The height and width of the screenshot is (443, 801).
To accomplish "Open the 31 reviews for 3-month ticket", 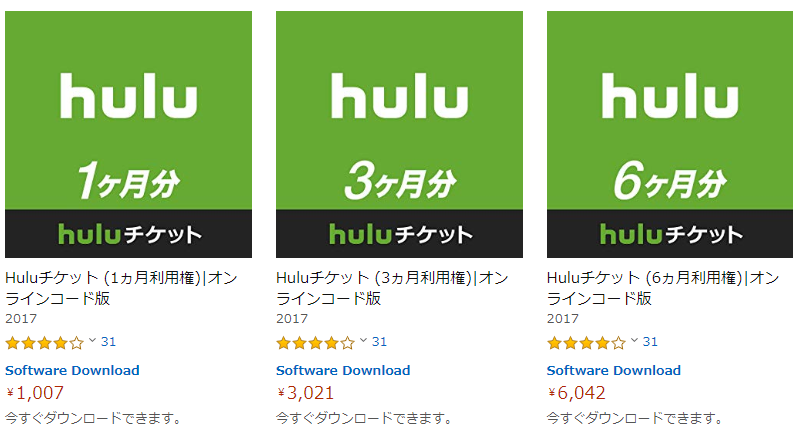I will (x=379, y=341).
